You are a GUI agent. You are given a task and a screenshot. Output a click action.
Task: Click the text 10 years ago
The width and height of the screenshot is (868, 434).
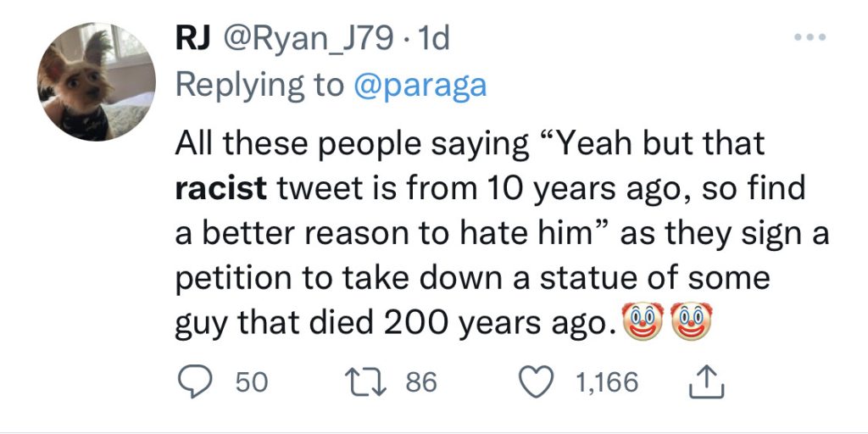click(584, 189)
